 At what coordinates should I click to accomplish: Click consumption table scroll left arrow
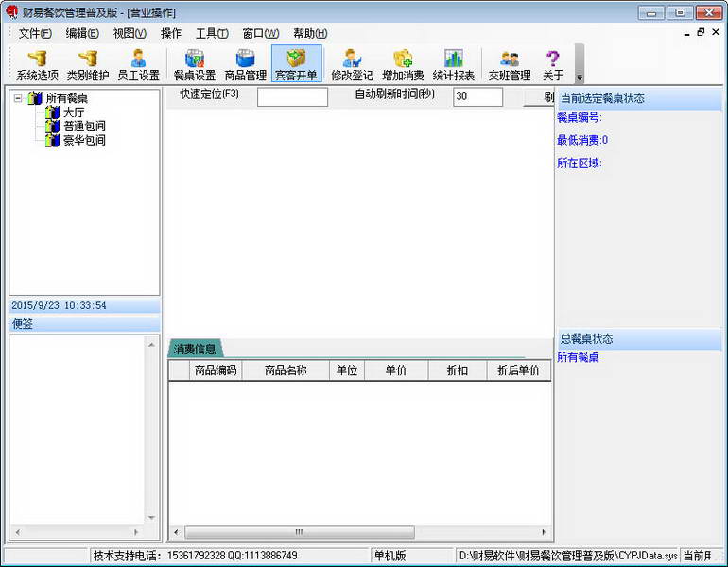(176, 532)
